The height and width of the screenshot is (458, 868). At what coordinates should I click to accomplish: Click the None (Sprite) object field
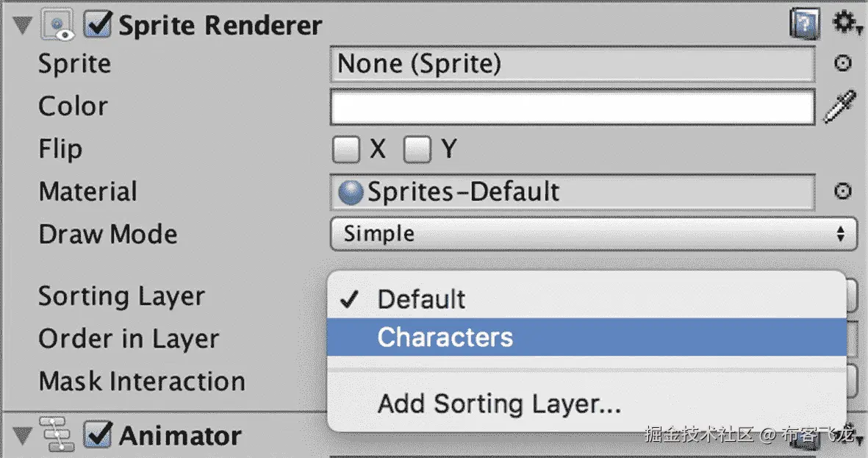pyautogui.click(x=573, y=64)
